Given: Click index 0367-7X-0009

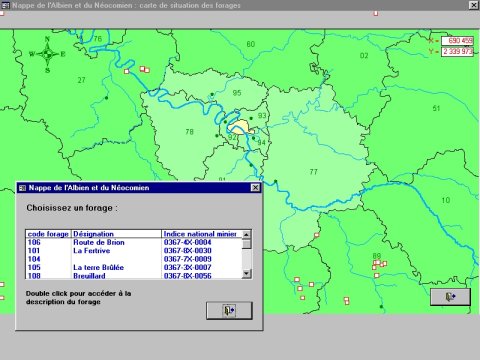Looking at the screenshot, I should tap(187, 259).
